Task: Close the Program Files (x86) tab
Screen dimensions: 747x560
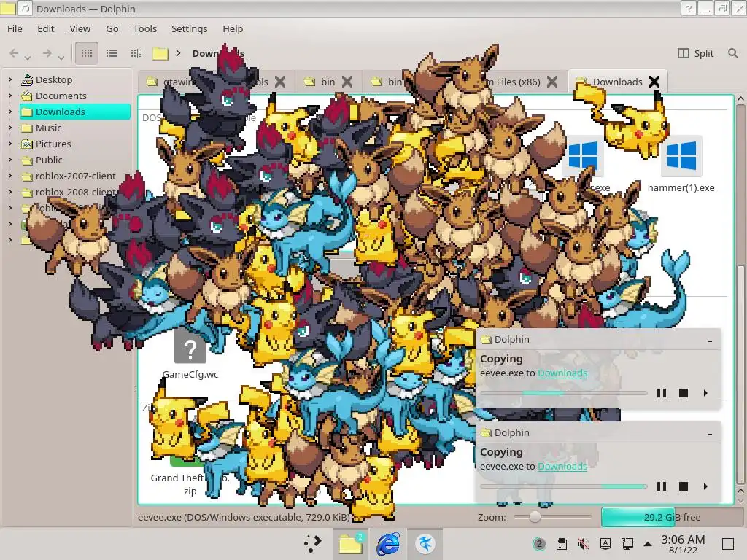Action: [x=552, y=82]
